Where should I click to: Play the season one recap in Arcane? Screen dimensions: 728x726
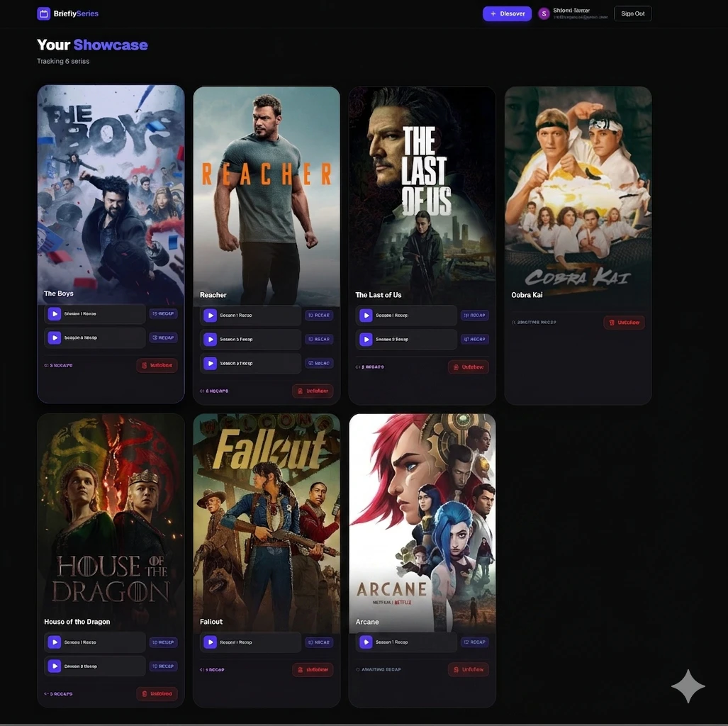(366, 642)
